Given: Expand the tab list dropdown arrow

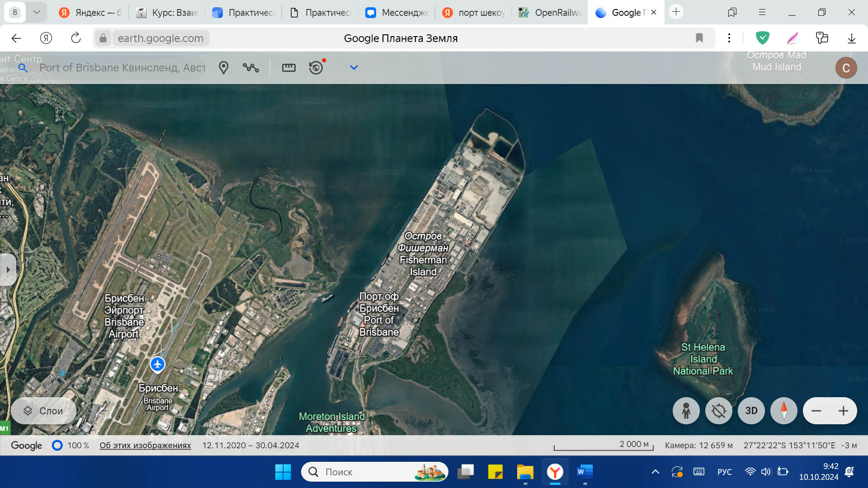Looking at the screenshot, I should 37,12.
